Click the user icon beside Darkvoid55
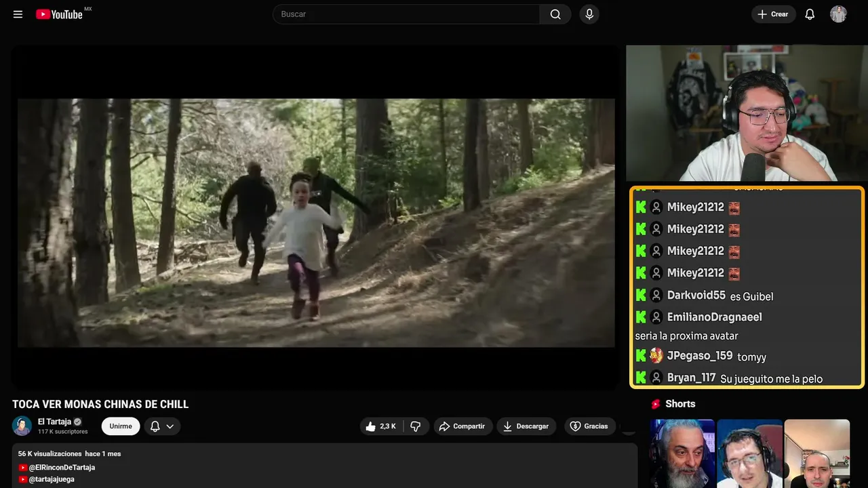The width and height of the screenshot is (868, 488). (656, 295)
